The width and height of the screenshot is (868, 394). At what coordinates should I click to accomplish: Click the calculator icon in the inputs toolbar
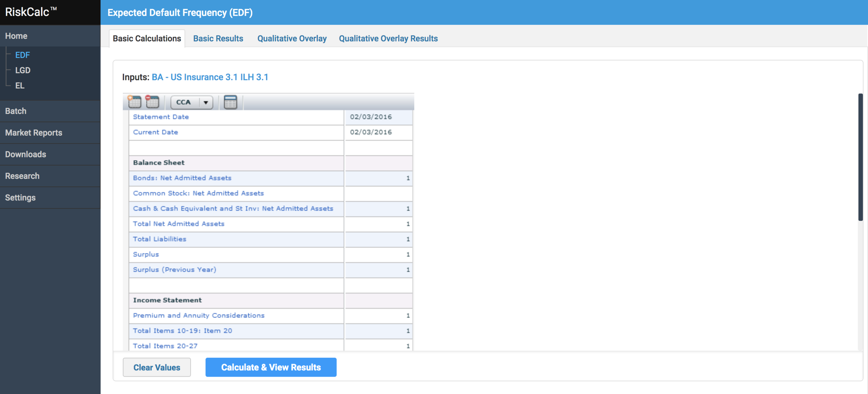(x=231, y=102)
